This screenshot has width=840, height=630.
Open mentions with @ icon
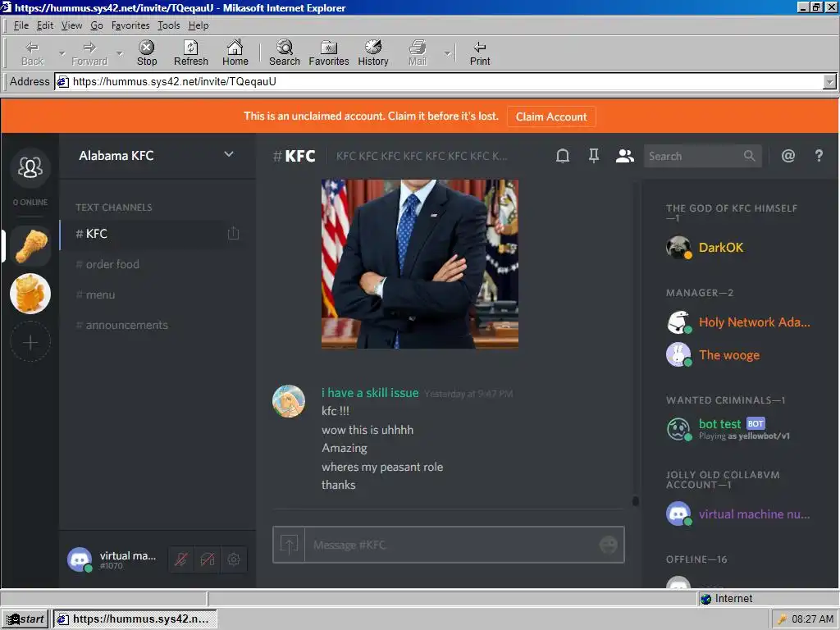coord(788,156)
